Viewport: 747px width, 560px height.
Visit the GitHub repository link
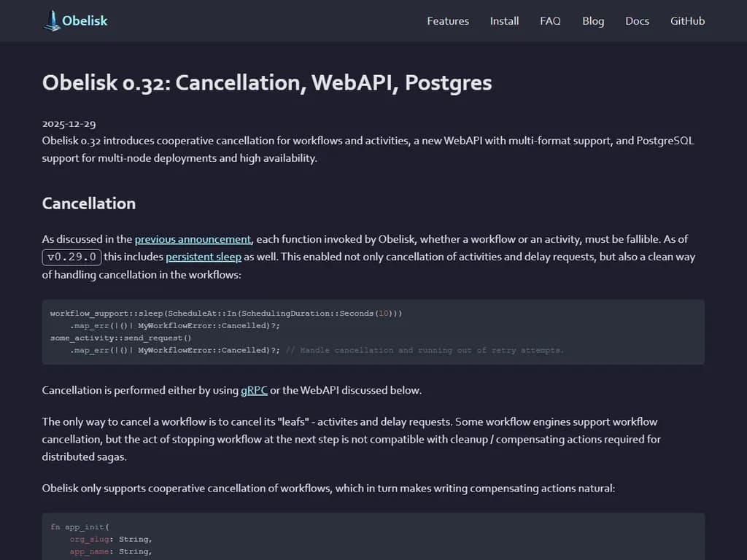pos(687,21)
